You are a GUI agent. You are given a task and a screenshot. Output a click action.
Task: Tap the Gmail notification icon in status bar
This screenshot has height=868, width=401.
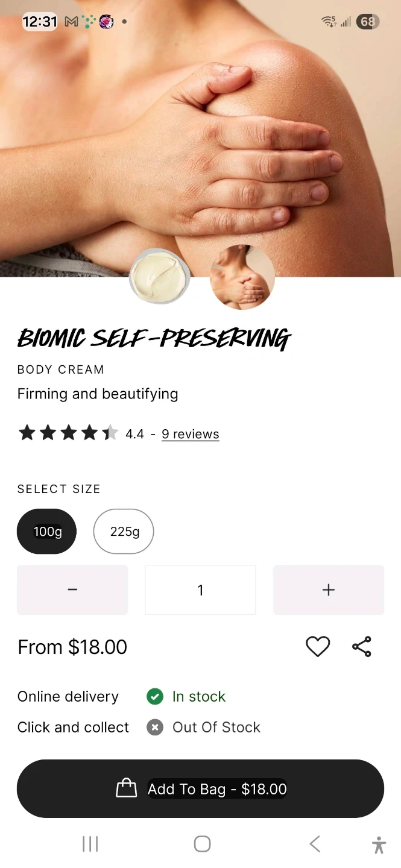tap(71, 22)
